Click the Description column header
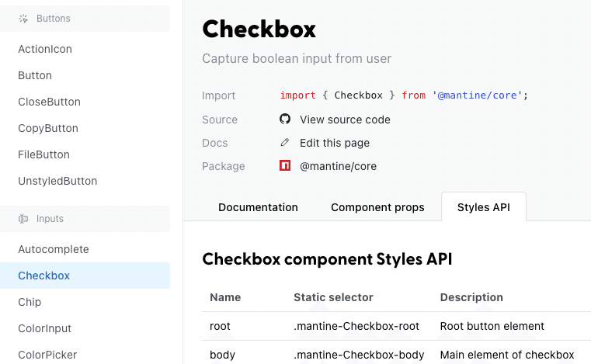This screenshot has height=364, width=591. pos(471,297)
